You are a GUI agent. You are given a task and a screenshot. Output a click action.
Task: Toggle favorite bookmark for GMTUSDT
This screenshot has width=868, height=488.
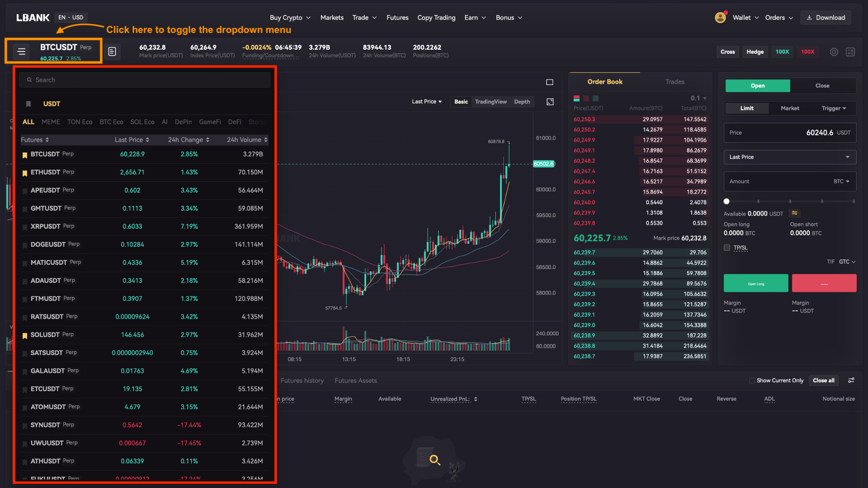[x=25, y=209]
